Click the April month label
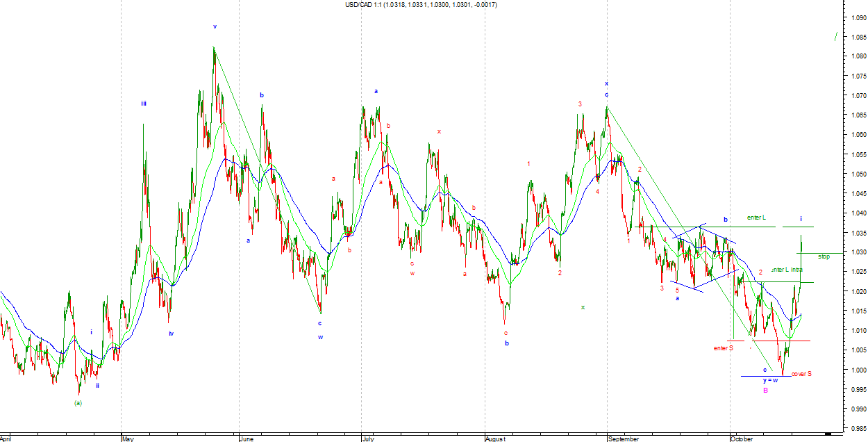Image resolution: width=868 pixels, height=442 pixels. (6, 439)
